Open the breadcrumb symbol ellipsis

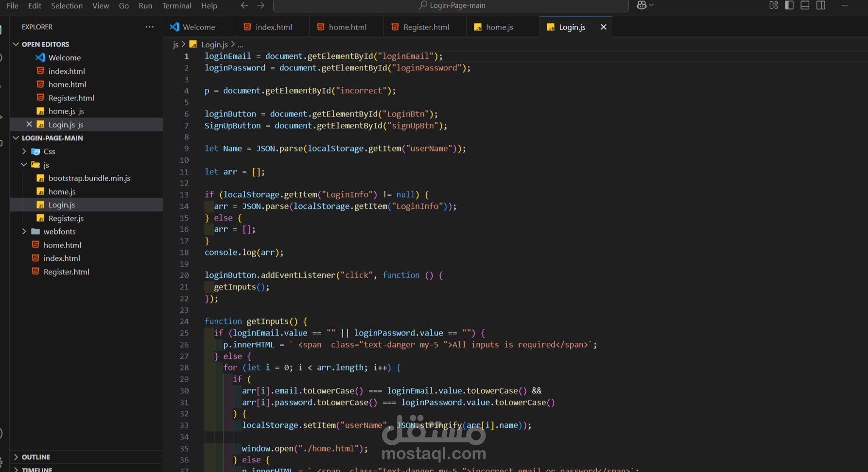coord(241,45)
